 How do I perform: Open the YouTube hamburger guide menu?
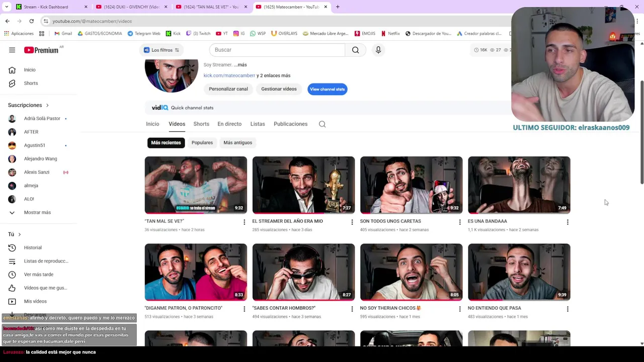[x=12, y=50]
